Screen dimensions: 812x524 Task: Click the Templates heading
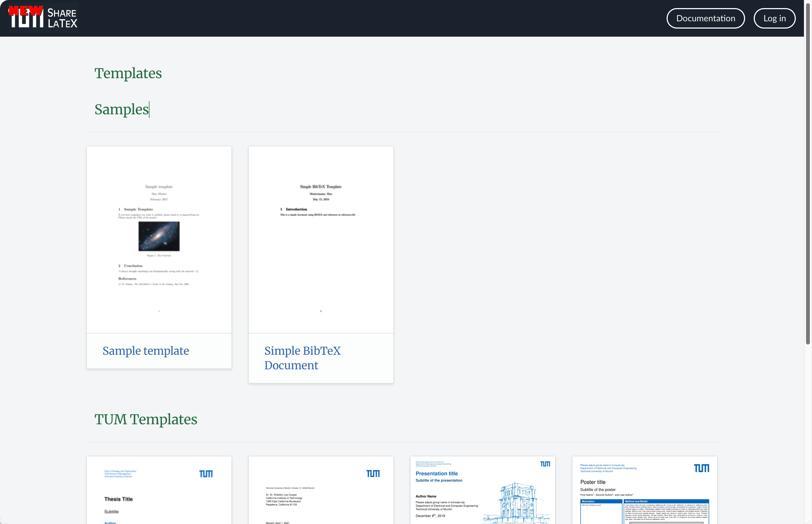[128, 73]
